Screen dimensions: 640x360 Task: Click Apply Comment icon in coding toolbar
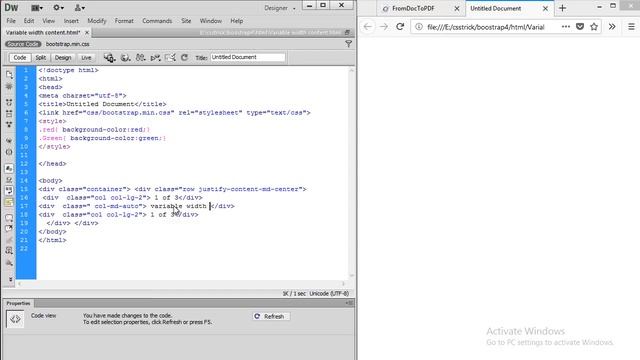pos(9,218)
